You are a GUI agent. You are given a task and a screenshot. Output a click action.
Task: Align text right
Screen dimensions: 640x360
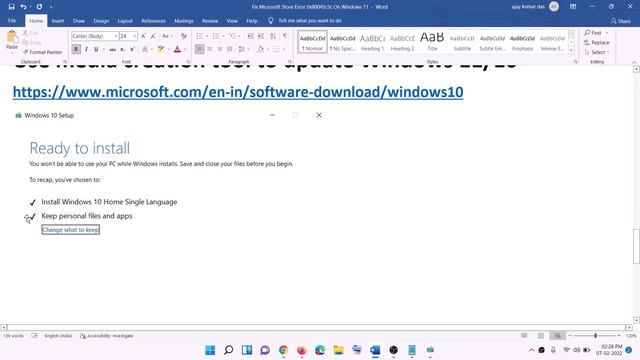point(220,49)
